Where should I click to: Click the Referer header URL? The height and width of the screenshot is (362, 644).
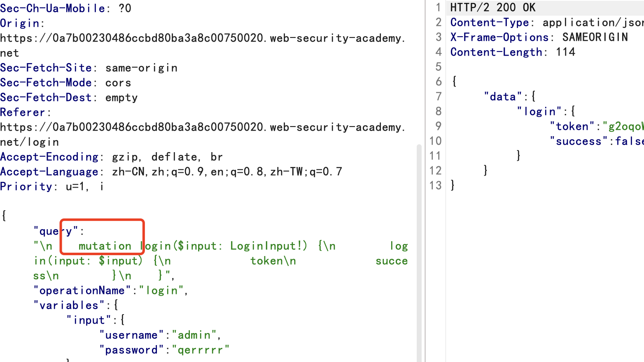pos(202,127)
